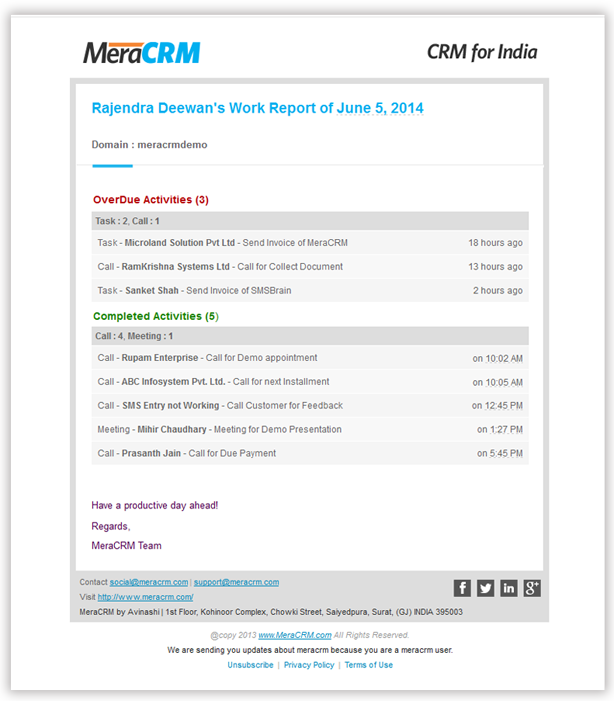Viewport: 614px width, 701px height.
Task: Click 'Have a productive day ahead!' text
Action: click(x=155, y=505)
